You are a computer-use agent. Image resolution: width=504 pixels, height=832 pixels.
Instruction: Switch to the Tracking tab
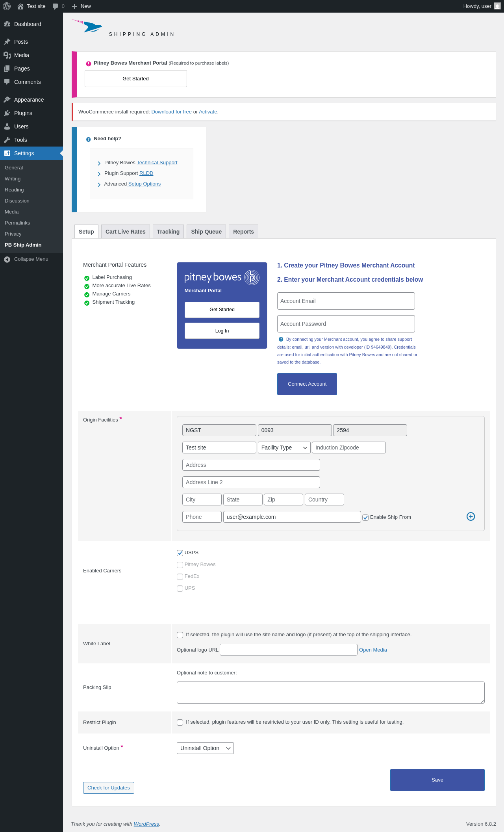point(168,232)
